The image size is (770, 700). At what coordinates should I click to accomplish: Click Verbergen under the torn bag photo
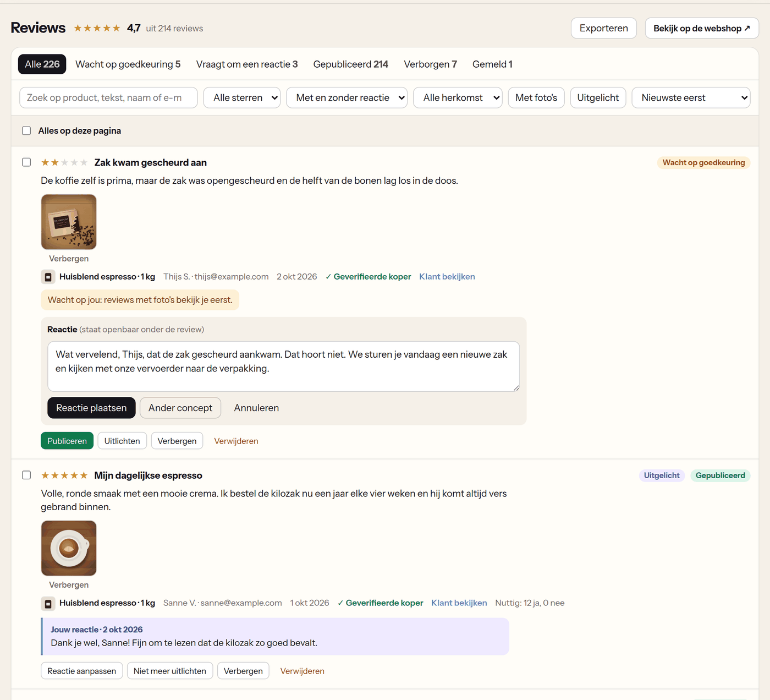coord(69,259)
